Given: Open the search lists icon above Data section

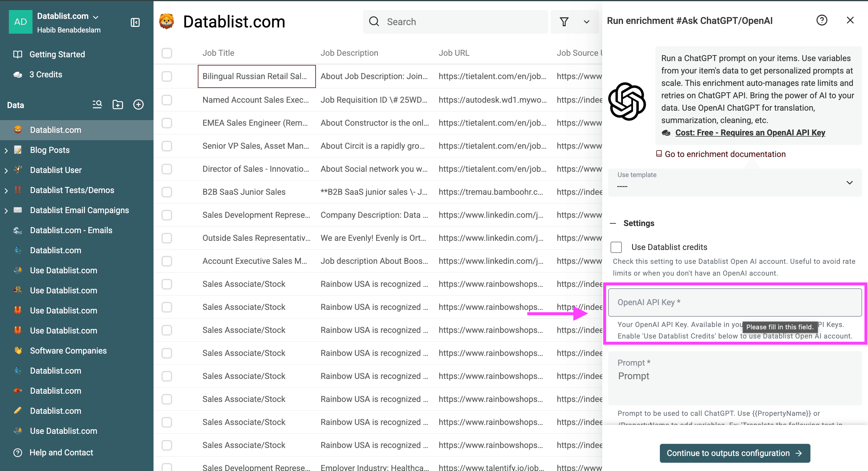Looking at the screenshot, I should click(97, 104).
